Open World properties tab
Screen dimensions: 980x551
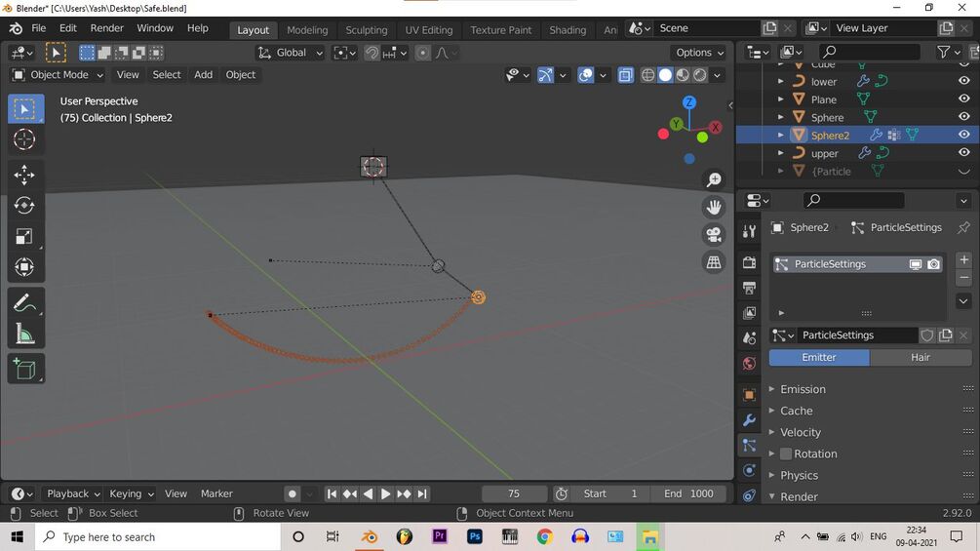[749, 364]
